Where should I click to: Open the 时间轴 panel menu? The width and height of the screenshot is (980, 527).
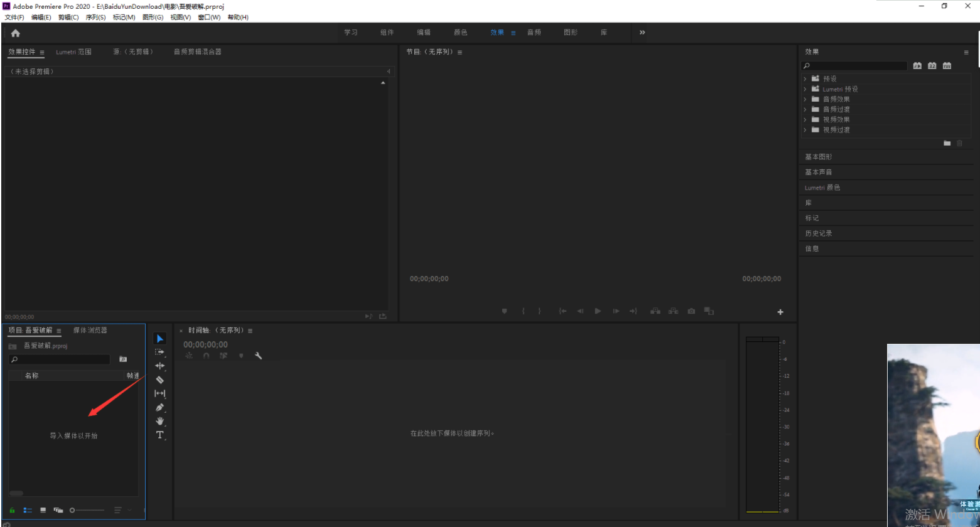click(250, 331)
